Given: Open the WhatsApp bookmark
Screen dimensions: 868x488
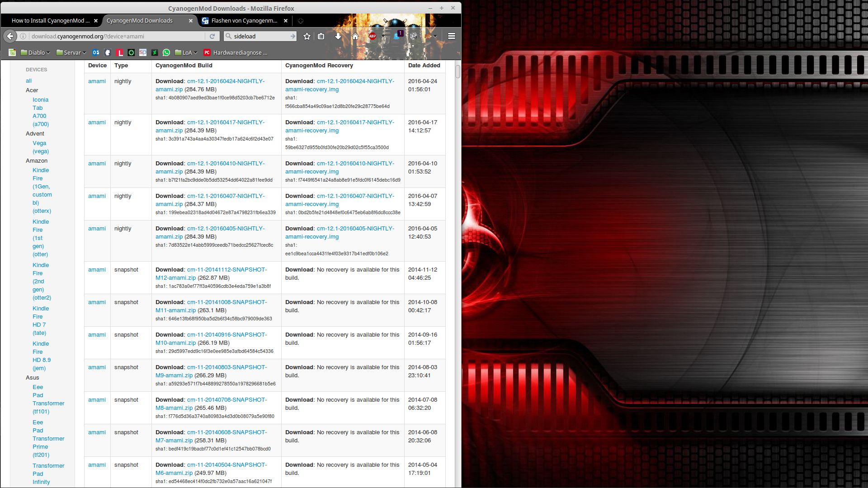Looking at the screenshot, I should [x=166, y=52].
